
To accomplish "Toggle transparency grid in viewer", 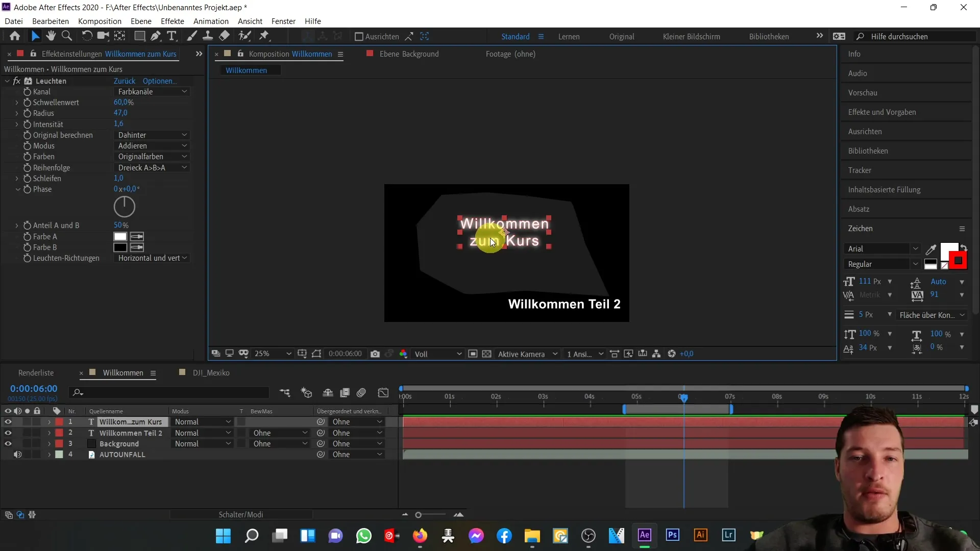I will pyautogui.click(x=487, y=354).
